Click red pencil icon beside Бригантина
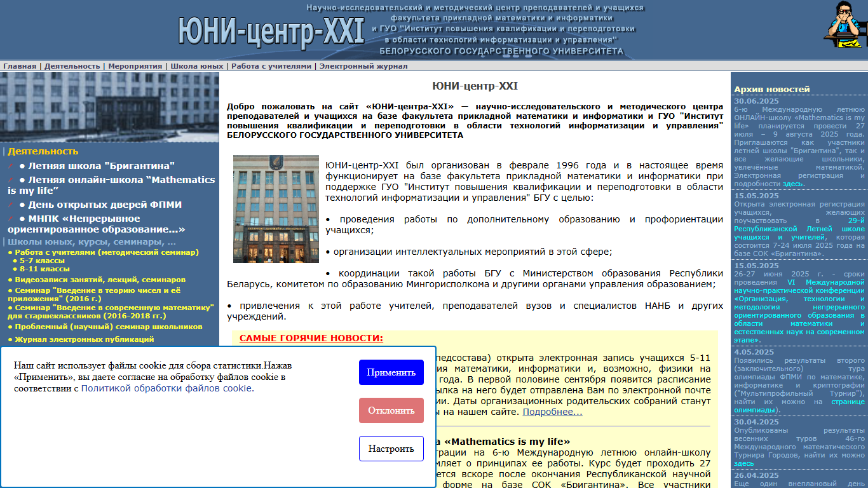This screenshot has height=488, width=868. coord(11,166)
